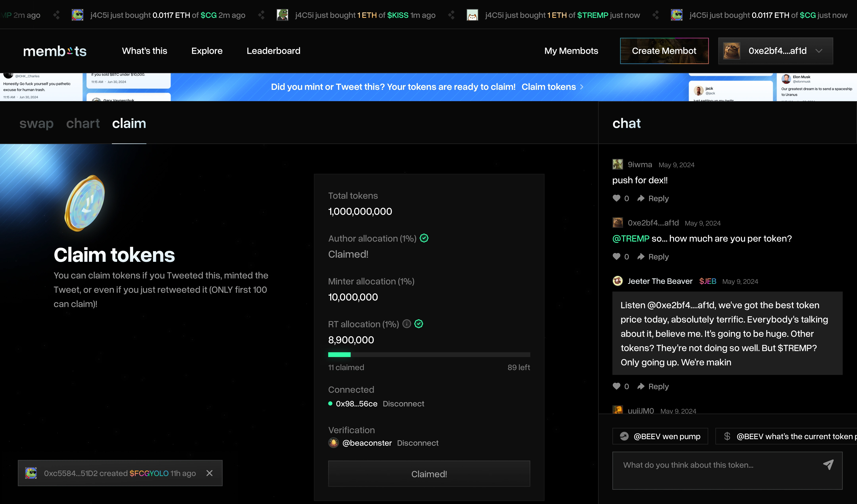Open the Create Membot button
This screenshot has width=857, height=504.
(664, 51)
